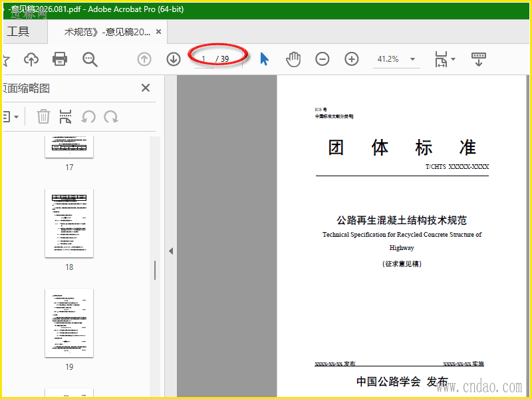Image resolution: width=532 pixels, height=399 pixels.
Task: Expand the fit page options arrow
Action: 453,59
